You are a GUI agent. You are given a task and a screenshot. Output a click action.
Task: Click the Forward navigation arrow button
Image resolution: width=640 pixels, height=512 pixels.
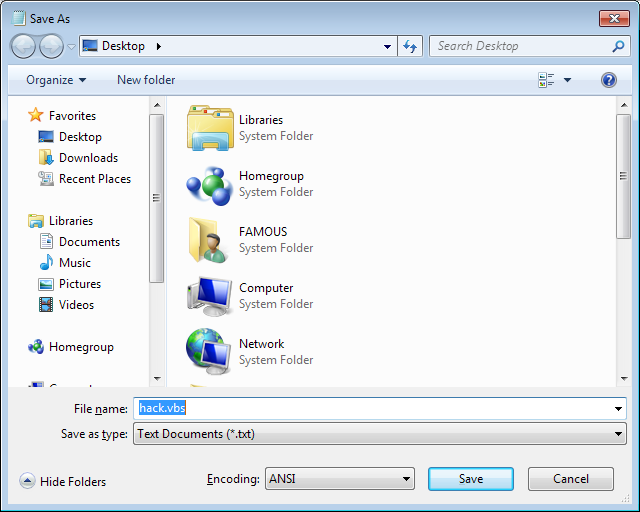51,46
